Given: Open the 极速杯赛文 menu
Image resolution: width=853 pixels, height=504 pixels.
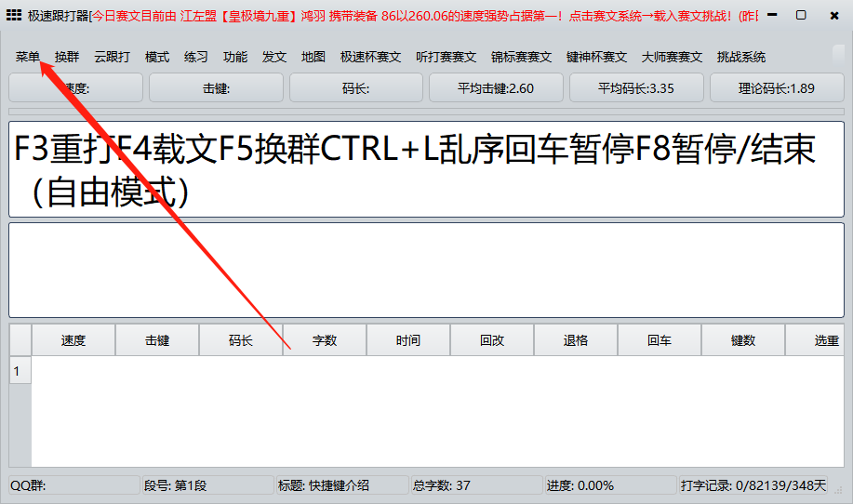Looking at the screenshot, I should 370,57.
